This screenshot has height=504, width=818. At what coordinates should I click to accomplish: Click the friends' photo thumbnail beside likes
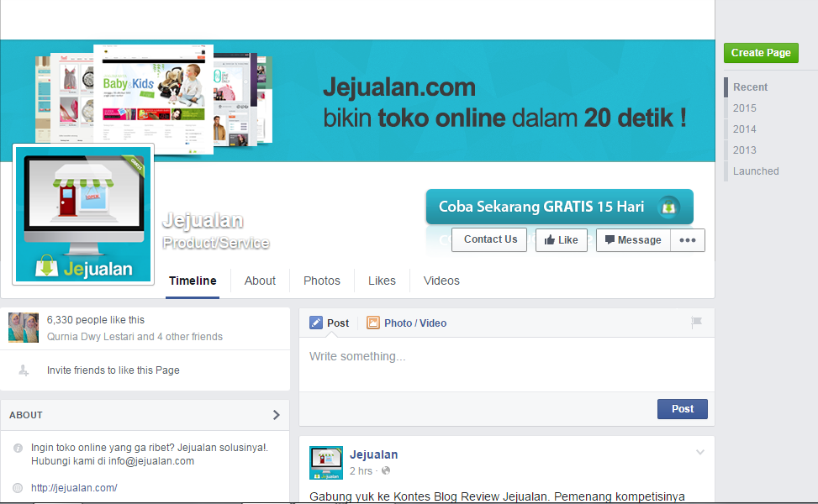coord(24,328)
